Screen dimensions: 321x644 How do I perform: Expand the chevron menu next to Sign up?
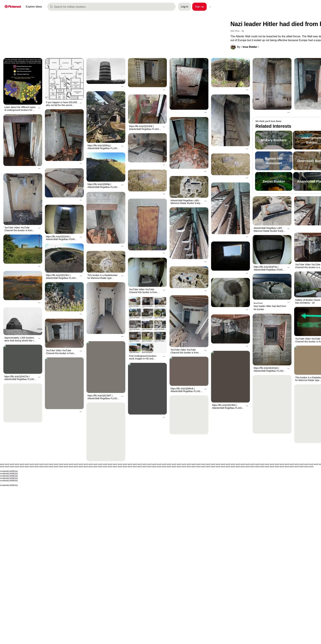click(x=210, y=7)
